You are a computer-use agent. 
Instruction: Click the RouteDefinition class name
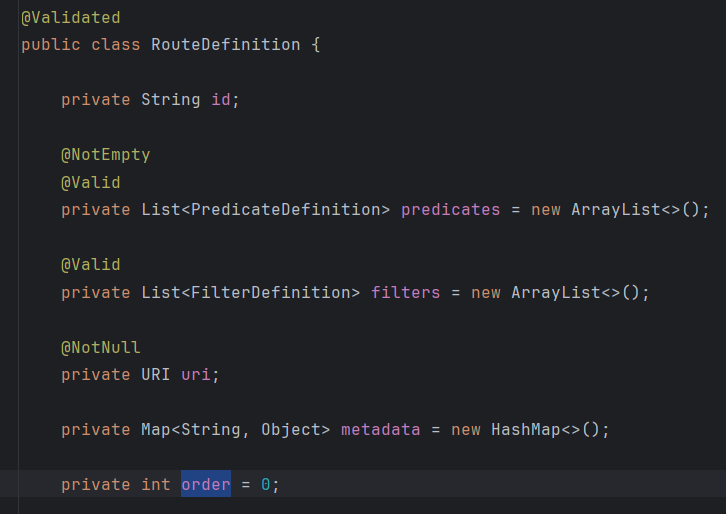coord(225,45)
